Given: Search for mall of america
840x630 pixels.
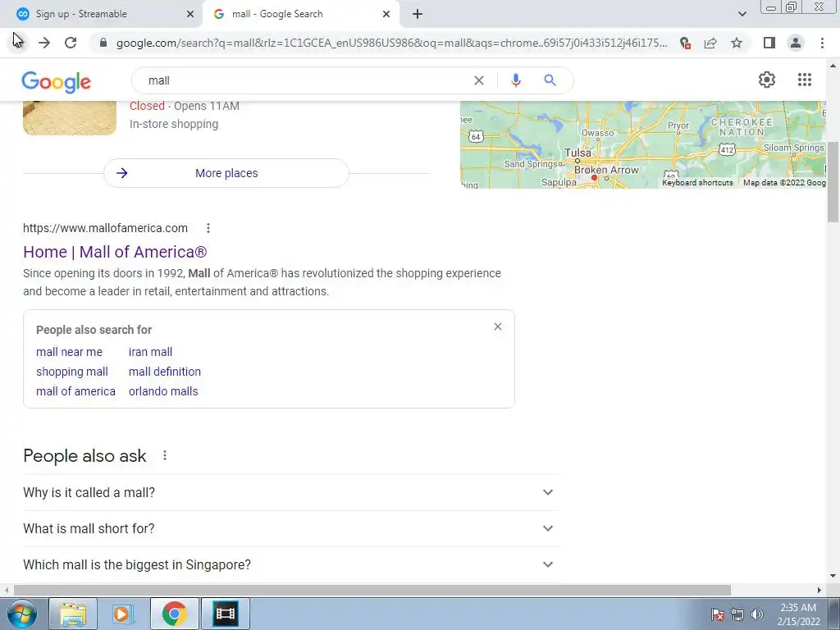Looking at the screenshot, I should [x=75, y=391].
